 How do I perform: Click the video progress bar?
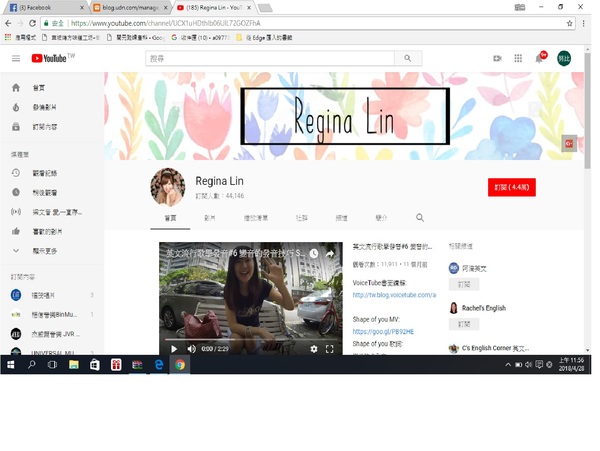250,339
